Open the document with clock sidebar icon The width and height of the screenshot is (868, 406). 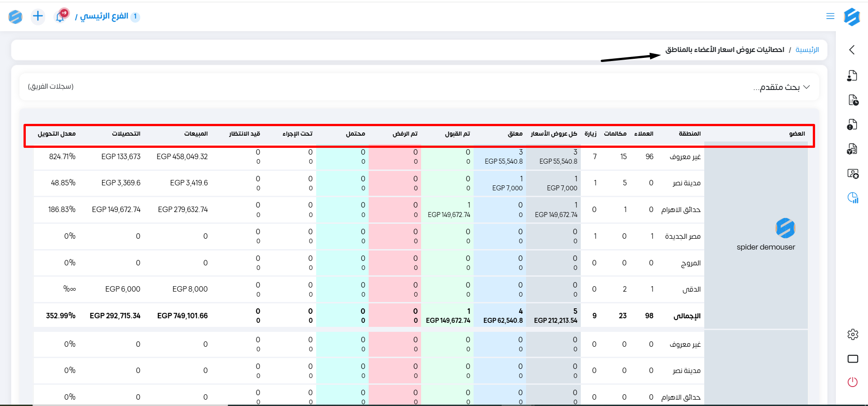pyautogui.click(x=853, y=100)
